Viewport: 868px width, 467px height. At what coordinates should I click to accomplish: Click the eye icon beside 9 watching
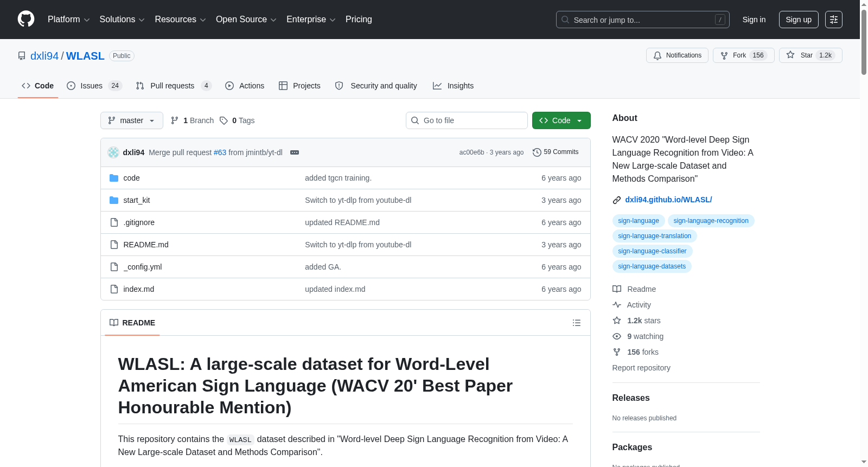pyautogui.click(x=617, y=336)
